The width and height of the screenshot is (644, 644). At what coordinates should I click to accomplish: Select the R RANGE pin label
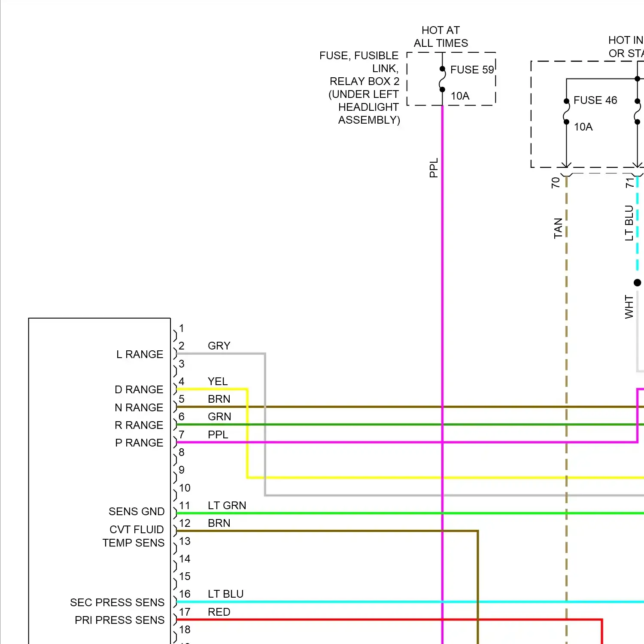coord(139,425)
